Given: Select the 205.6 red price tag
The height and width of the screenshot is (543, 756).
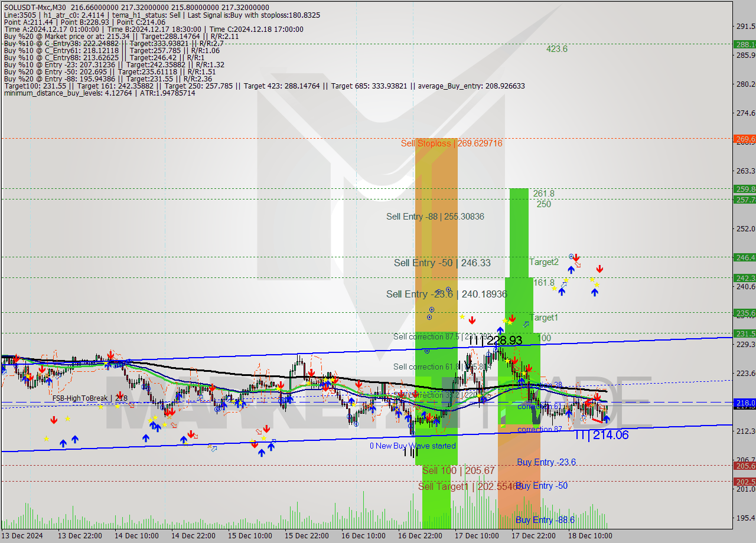Looking at the screenshot, I should pyautogui.click(x=744, y=466).
